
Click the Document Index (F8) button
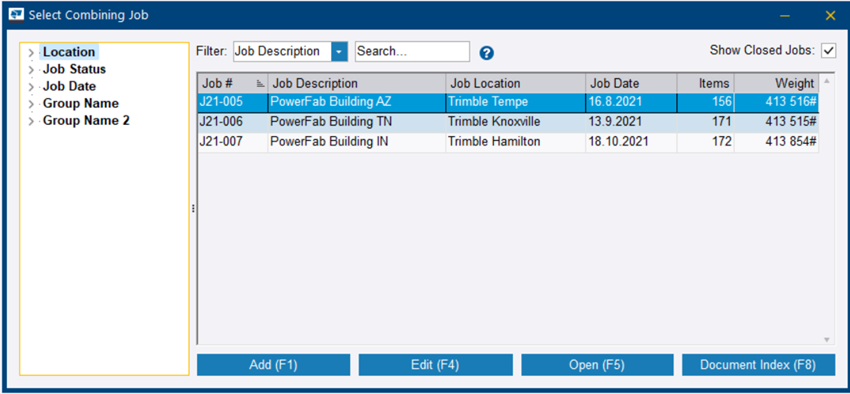click(758, 365)
